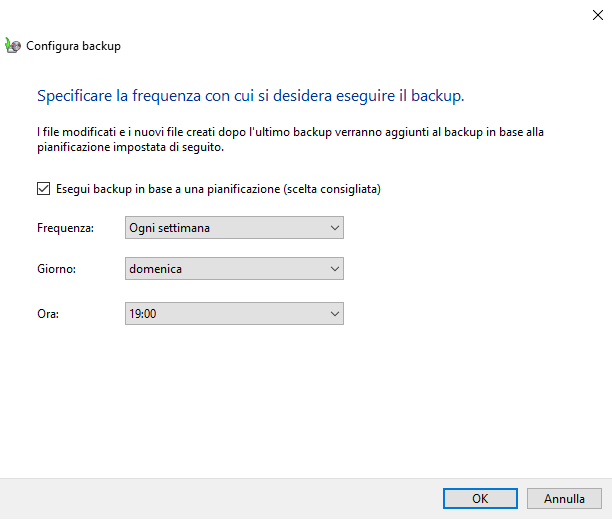Click the 'Configura backup' title text

(x=74, y=46)
